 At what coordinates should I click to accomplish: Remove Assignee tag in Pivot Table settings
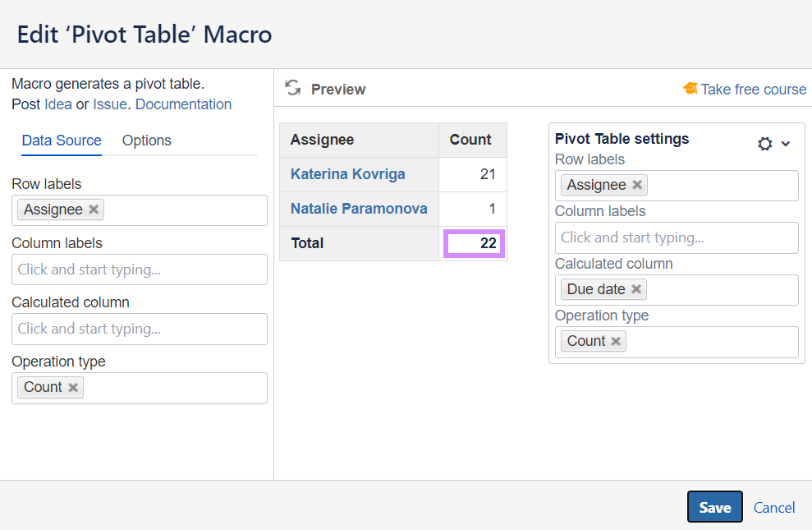[637, 185]
